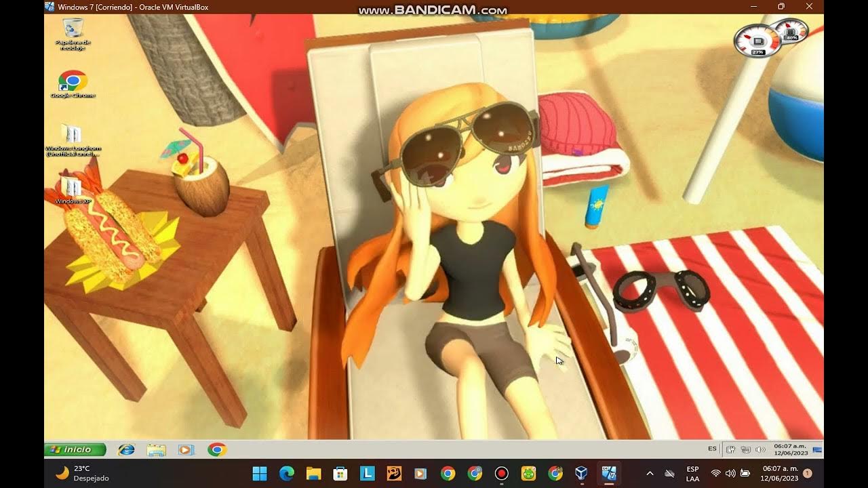Image resolution: width=868 pixels, height=488 pixels.
Task: Click the battery icon in host tray
Action: click(x=745, y=473)
